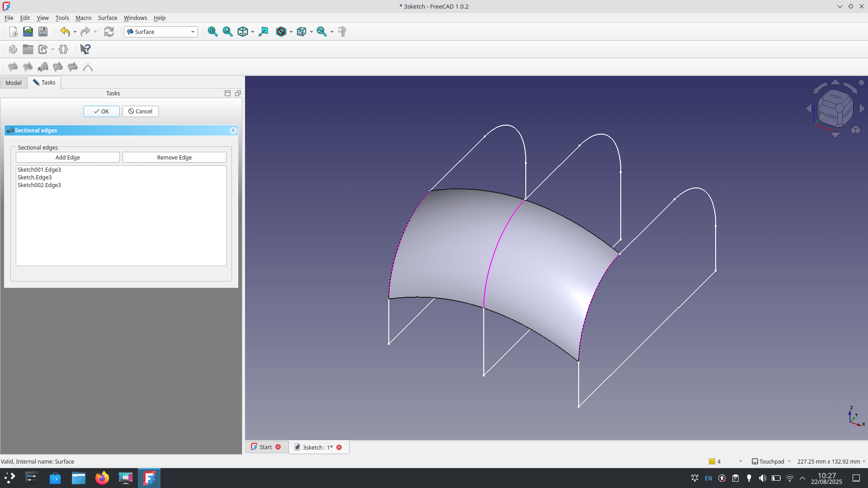Collapse the Sectional edges panel
This screenshot has height=488, width=868.
233,130
